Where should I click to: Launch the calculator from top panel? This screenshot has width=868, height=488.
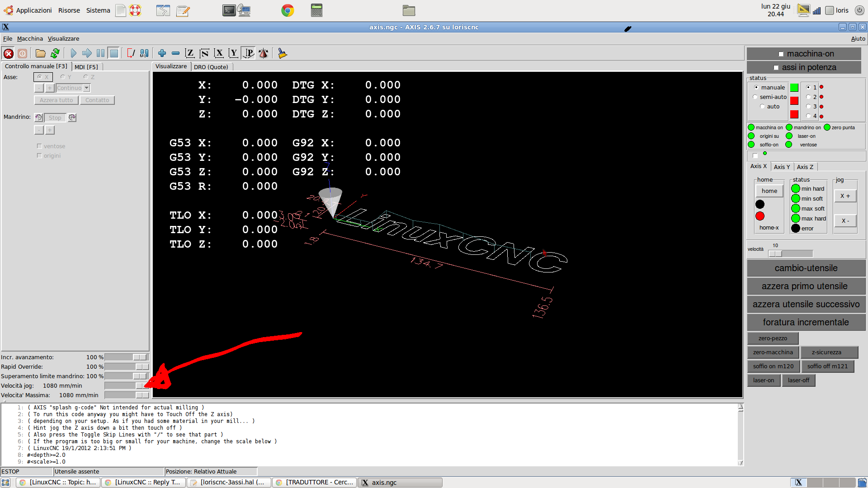tap(316, 10)
